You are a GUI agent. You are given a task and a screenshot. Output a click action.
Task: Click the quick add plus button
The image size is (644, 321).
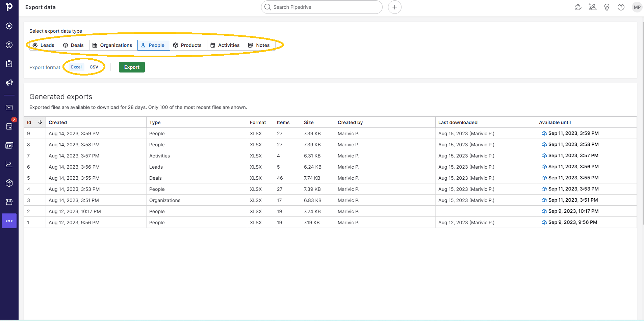tap(394, 7)
